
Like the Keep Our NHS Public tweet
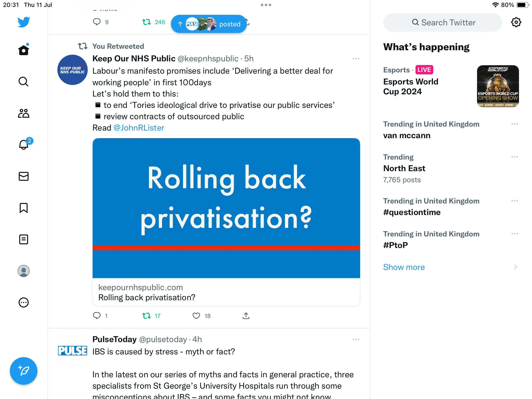point(196,316)
